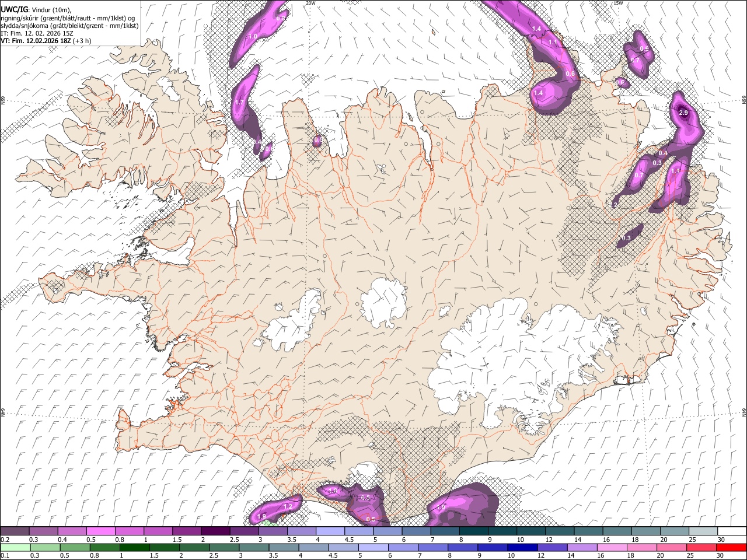Click the white swatch at 30 in top legend row
The height and width of the screenshot is (560, 747).
[x=732, y=531]
